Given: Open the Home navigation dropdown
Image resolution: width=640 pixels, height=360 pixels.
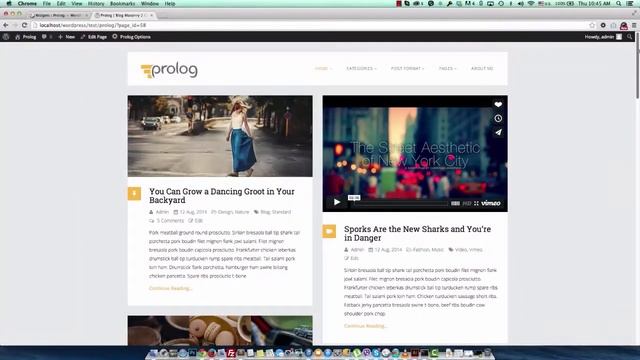Looking at the screenshot, I should (323, 69).
